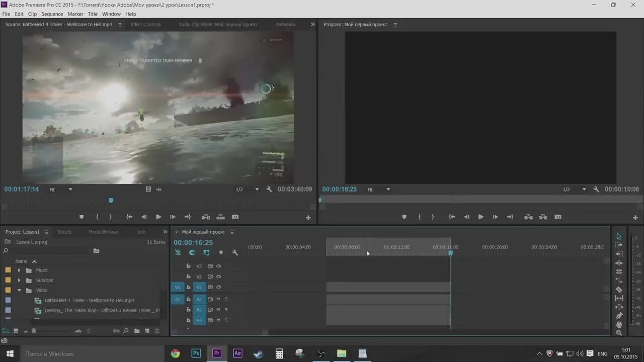
Task: Click timeline playhead on time ruler
Action: click(x=450, y=253)
